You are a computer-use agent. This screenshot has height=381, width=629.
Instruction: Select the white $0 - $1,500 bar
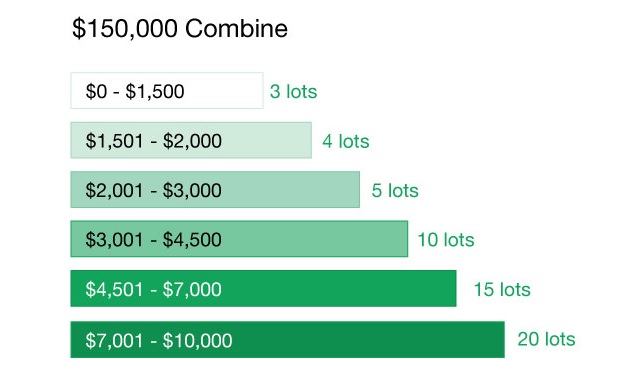click(167, 91)
